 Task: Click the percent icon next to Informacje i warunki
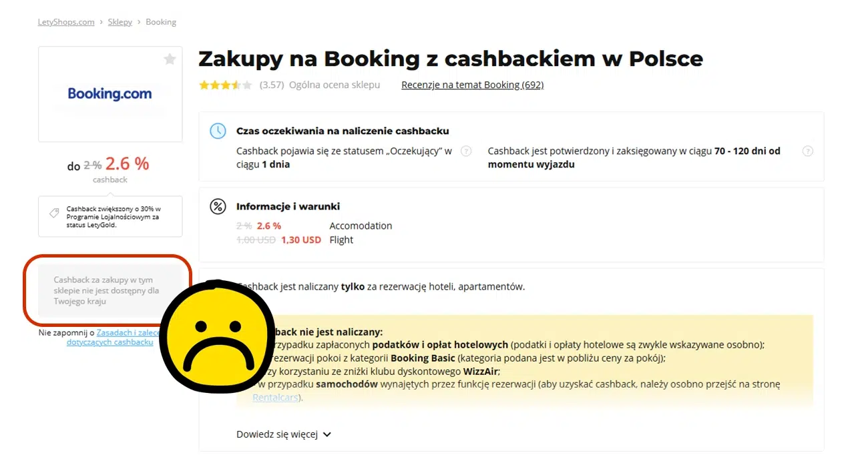coord(218,206)
